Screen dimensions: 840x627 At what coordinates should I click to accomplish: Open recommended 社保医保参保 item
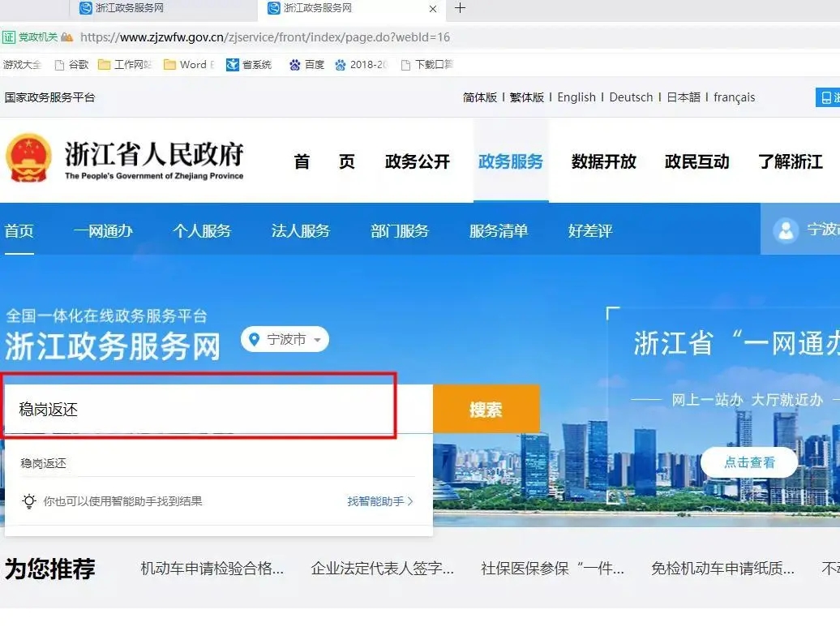pos(552,569)
